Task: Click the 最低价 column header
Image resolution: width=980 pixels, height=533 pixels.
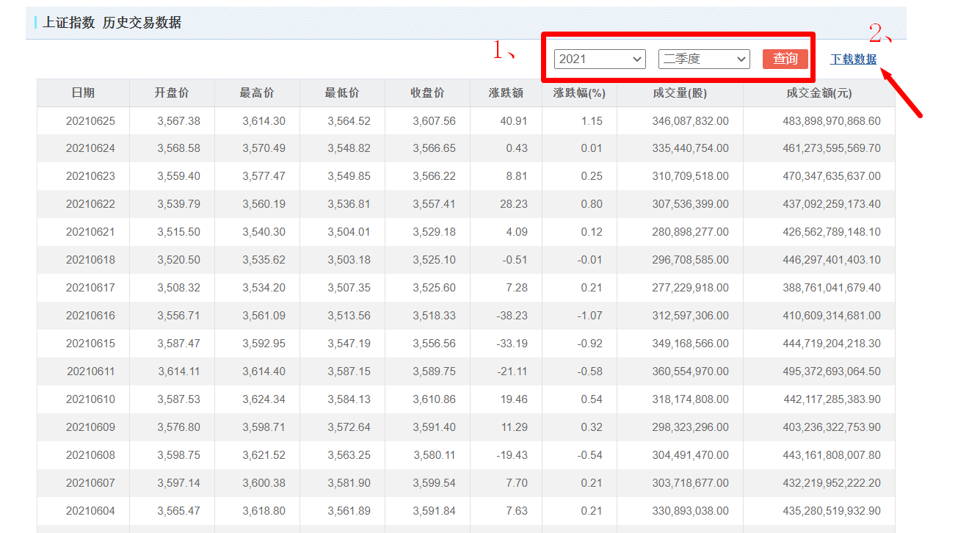Action: pyautogui.click(x=342, y=93)
